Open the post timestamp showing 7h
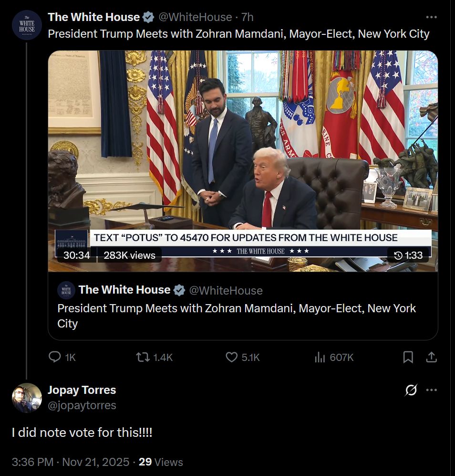This screenshot has height=476, width=455. (248, 17)
